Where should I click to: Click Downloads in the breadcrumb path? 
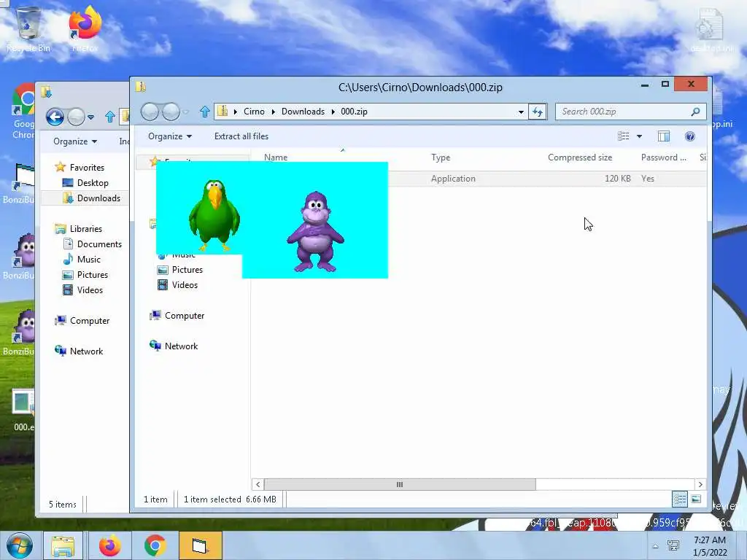[x=303, y=112]
